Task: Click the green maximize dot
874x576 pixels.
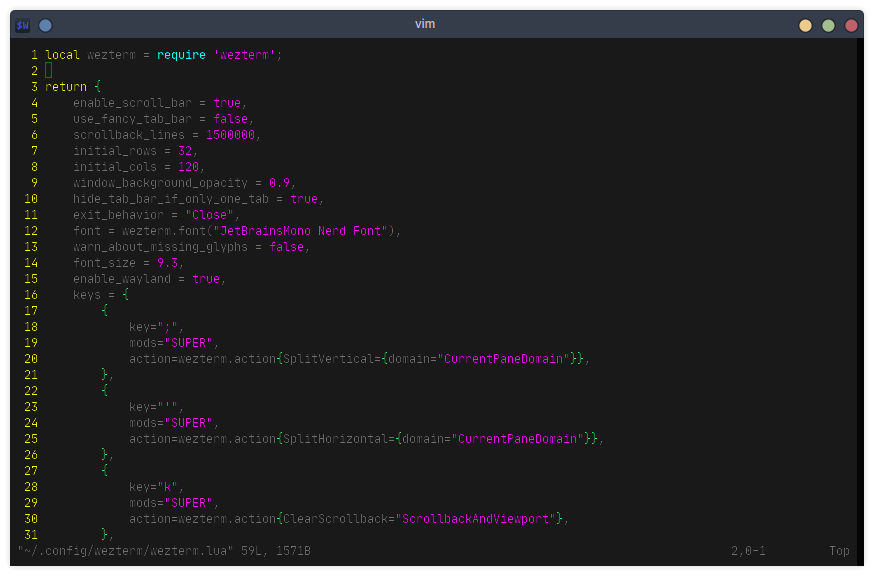Action: point(828,23)
